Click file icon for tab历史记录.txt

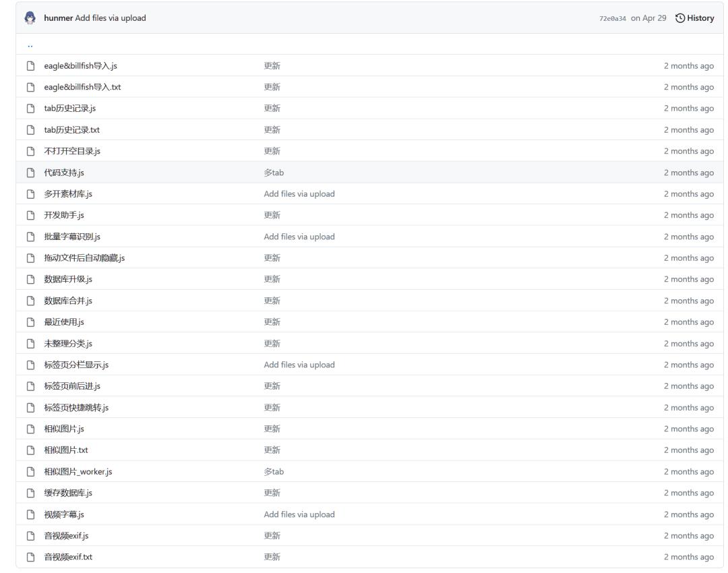pyautogui.click(x=30, y=130)
